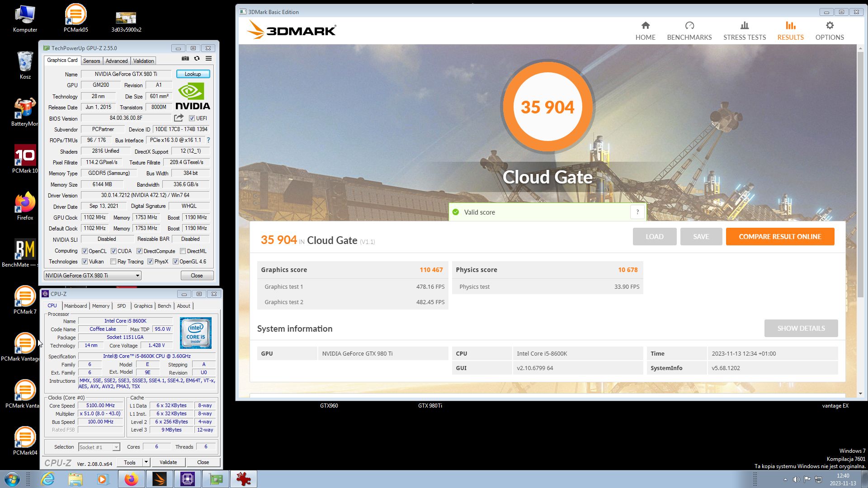Click the Bus Interface question mark icon
This screenshot has height=488, width=868.
click(208, 140)
